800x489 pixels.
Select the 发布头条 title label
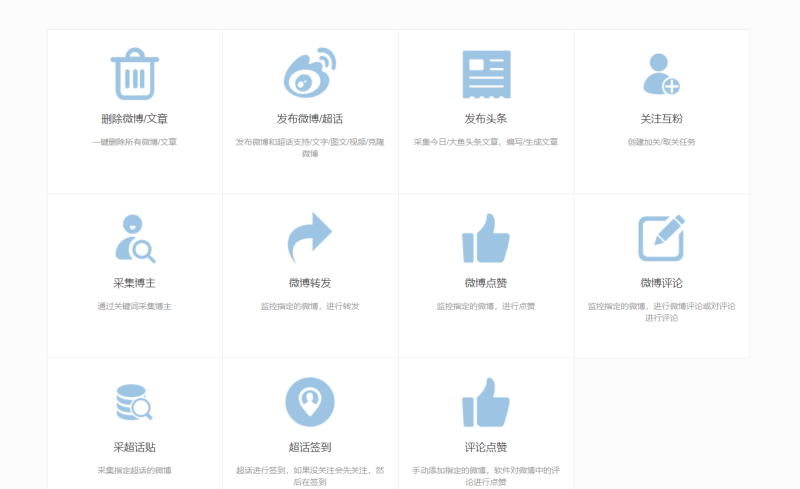(x=486, y=119)
